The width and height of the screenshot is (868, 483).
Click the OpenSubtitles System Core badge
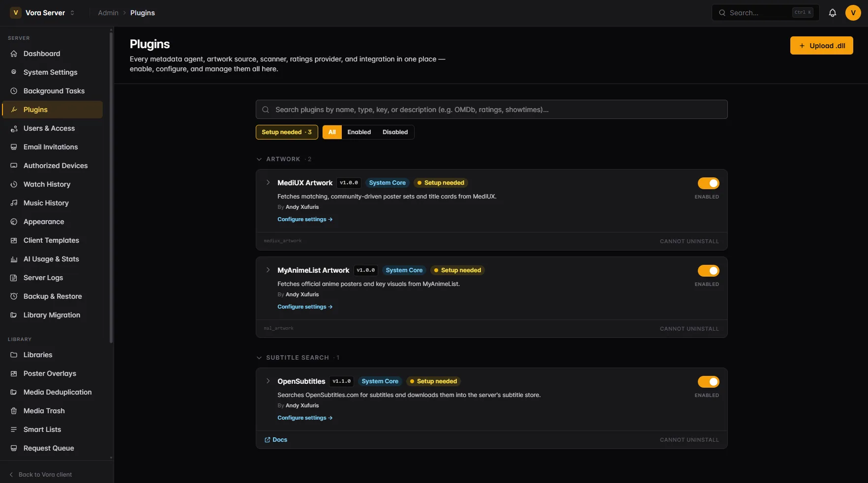[380, 381]
